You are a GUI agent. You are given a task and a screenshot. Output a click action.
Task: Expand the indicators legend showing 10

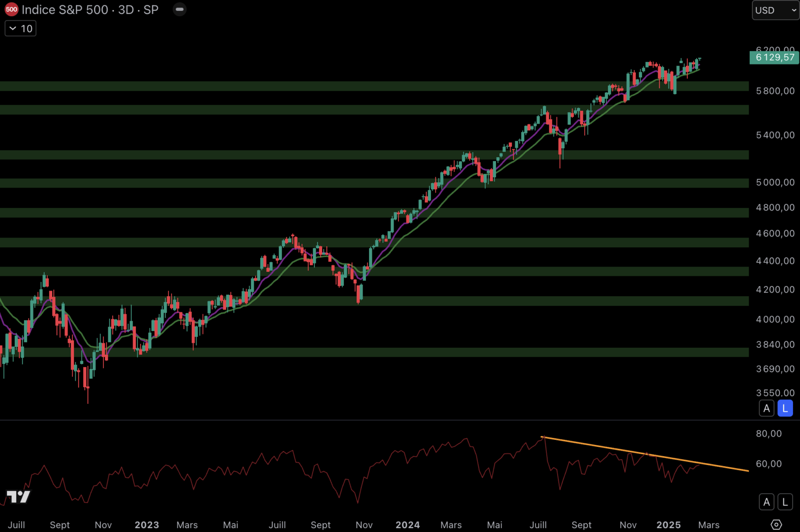21,29
